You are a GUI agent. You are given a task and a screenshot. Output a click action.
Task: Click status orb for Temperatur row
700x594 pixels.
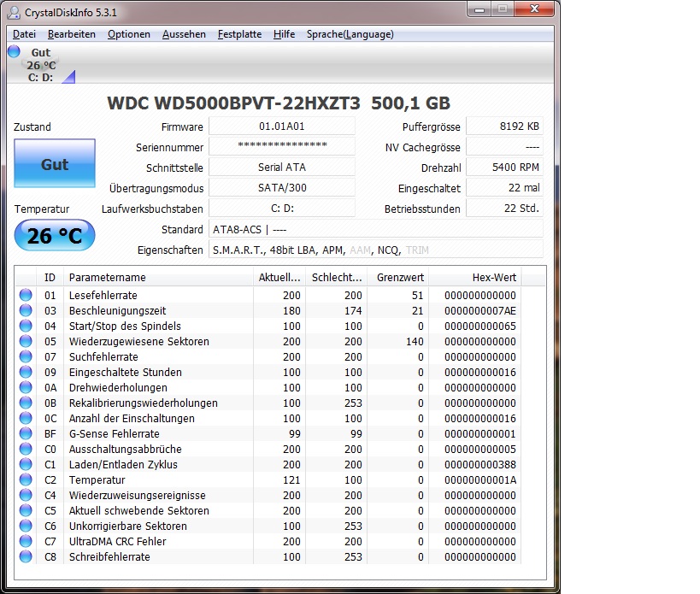26,479
